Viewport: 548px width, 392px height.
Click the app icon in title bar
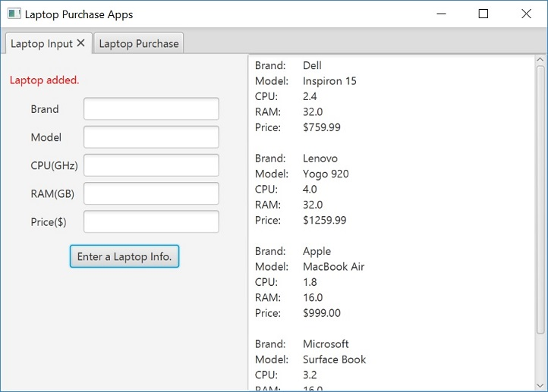tap(14, 14)
